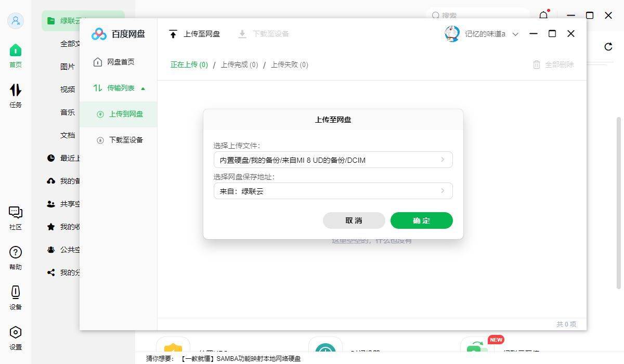Open 帮助 help icon

point(16,252)
